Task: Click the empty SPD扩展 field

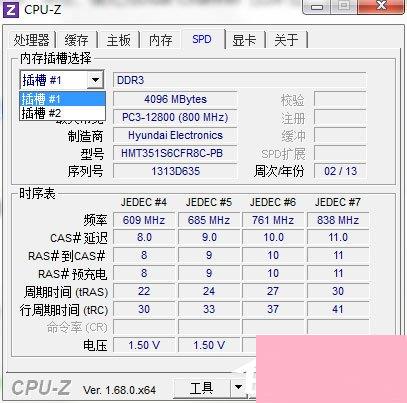Action: [340, 153]
